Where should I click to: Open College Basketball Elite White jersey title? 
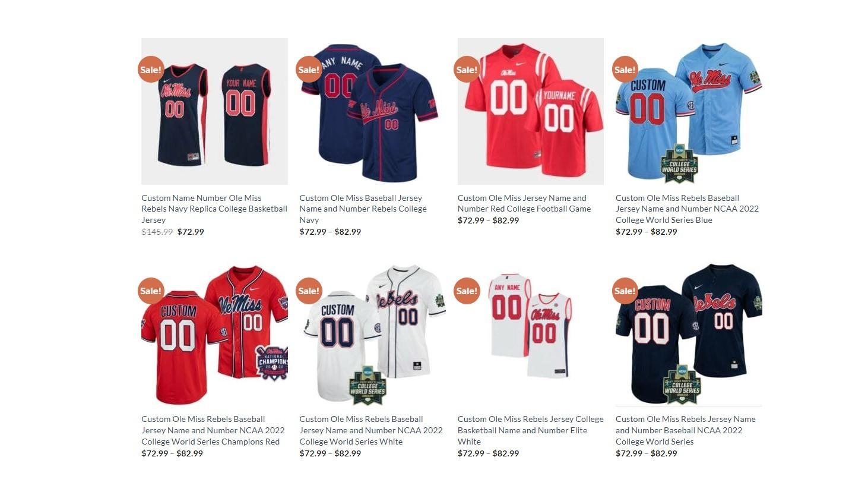tap(530, 430)
